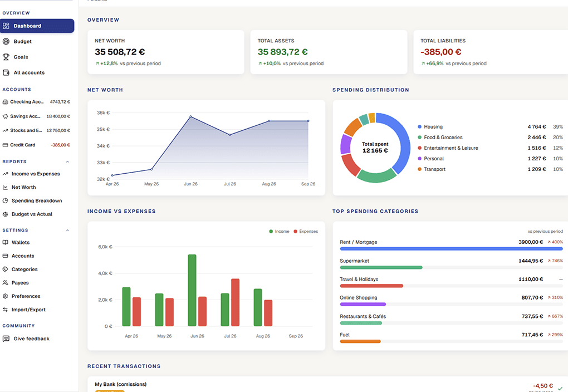Screen dimensions: 568x392
Task: Click the Housing blue legend dot
Action: (x=419, y=127)
